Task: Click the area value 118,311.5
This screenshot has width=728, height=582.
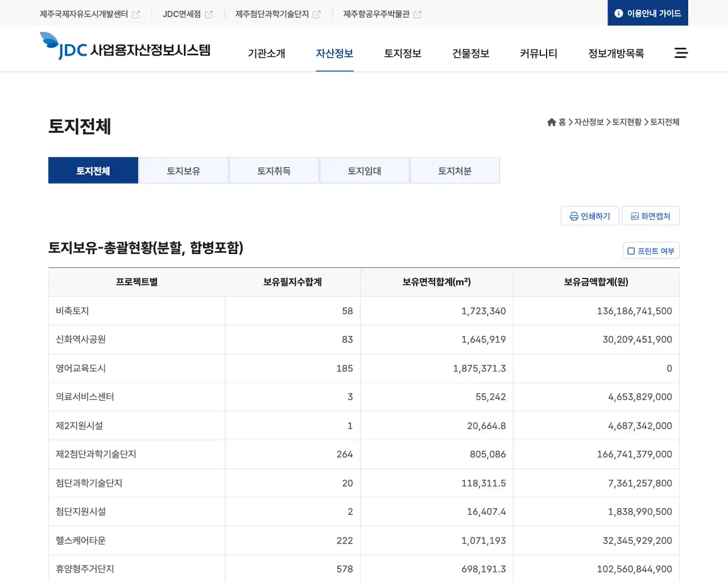Action: tap(483, 483)
